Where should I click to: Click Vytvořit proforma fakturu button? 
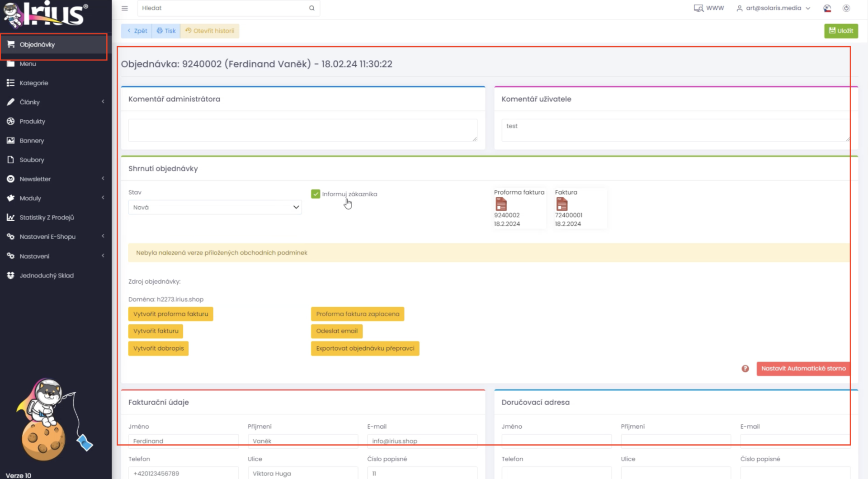[x=171, y=314]
